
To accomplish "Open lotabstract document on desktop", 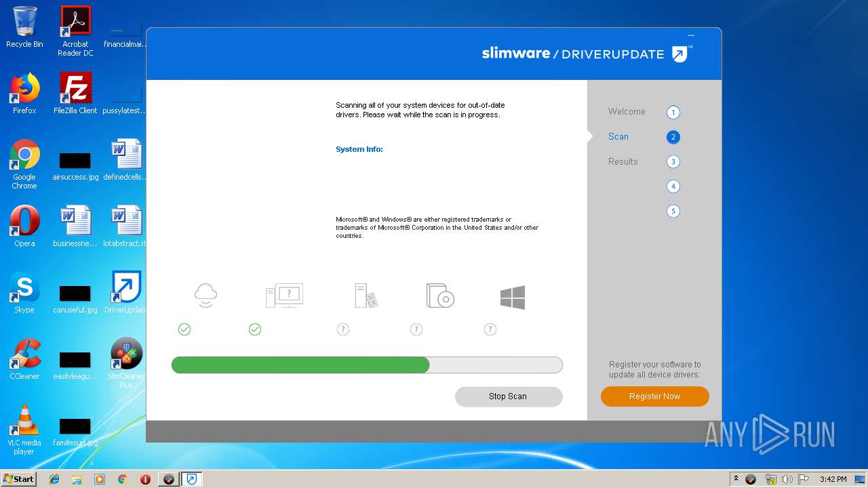I will (126, 226).
